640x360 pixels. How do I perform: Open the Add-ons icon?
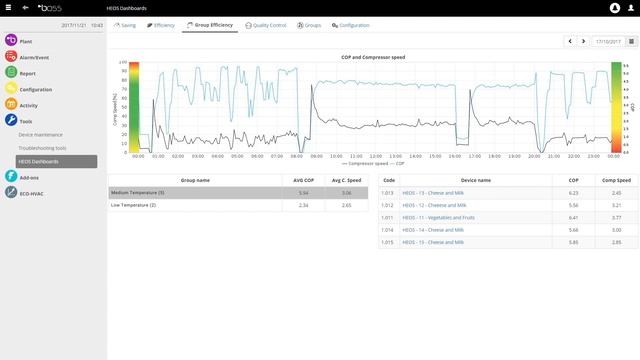tap(11, 176)
